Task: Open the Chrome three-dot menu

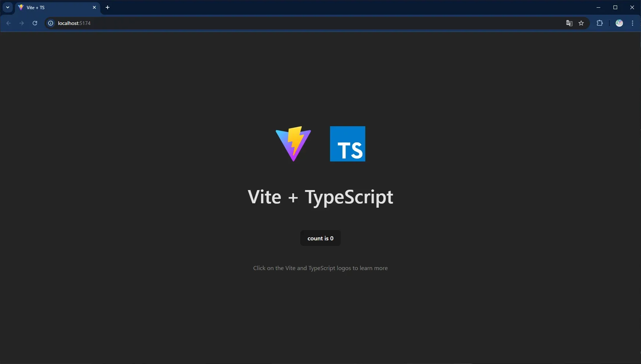Action: tap(633, 23)
